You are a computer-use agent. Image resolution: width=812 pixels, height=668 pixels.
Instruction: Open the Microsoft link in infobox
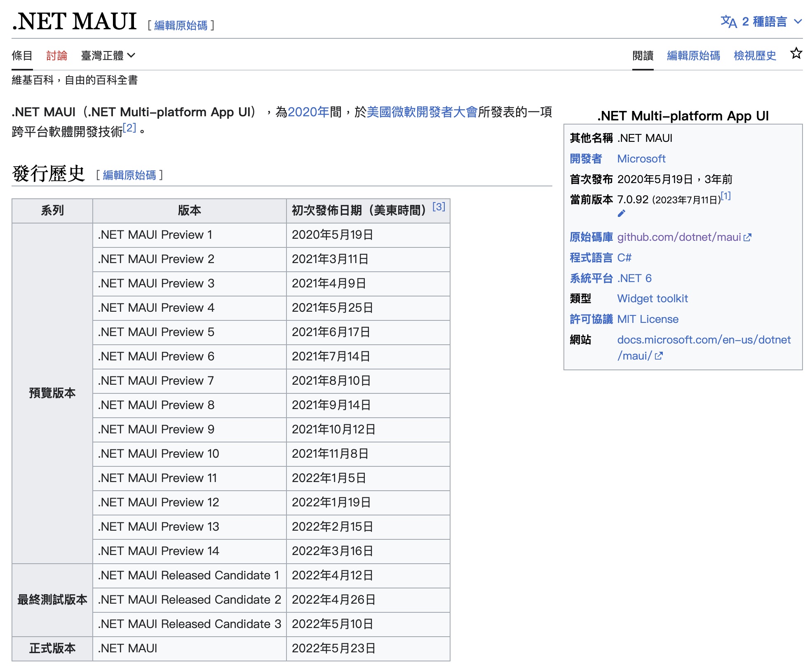coord(641,159)
